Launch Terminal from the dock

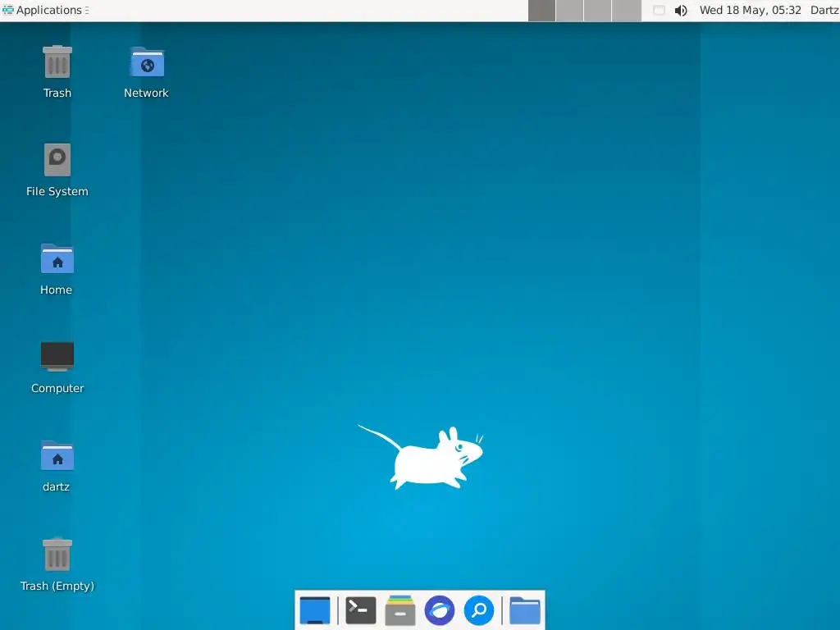tap(361, 610)
